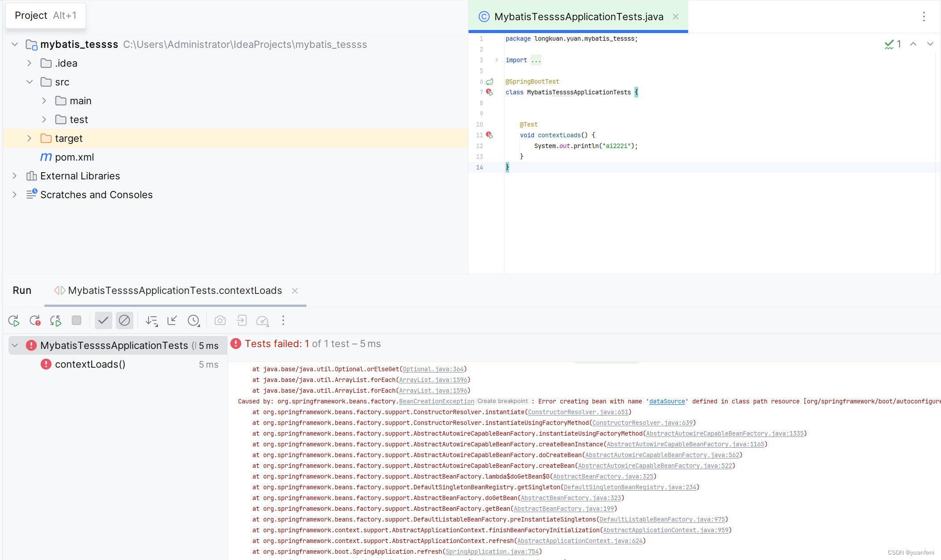Image resolution: width=941 pixels, height=560 pixels.
Task: Expand the External Libraries node
Action: pyautogui.click(x=14, y=176)
